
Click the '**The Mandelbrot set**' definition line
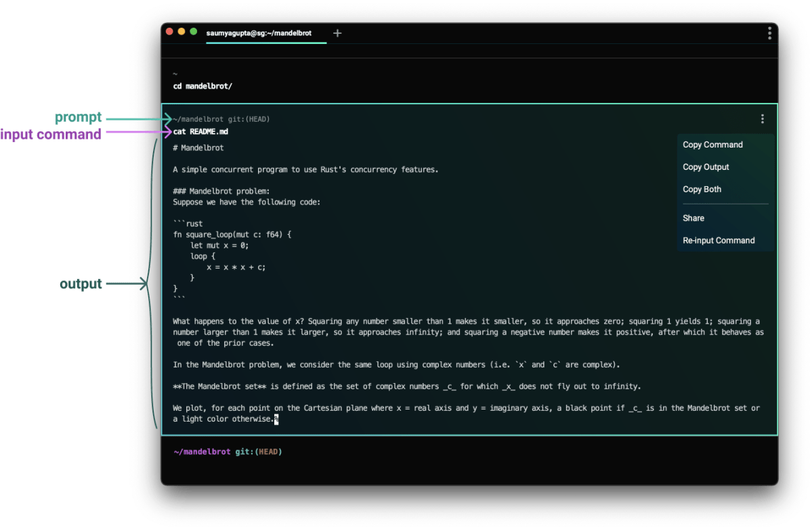coord(407,387)
